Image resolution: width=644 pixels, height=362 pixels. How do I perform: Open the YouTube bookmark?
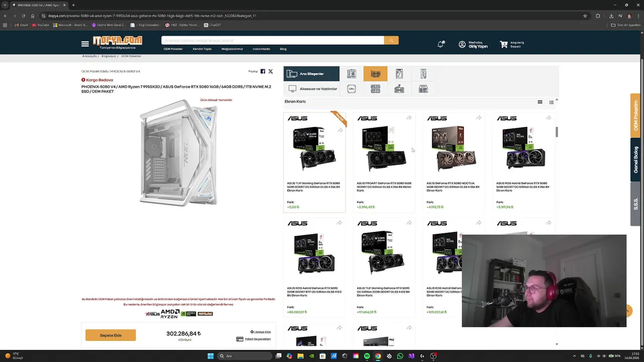(40, 25)
